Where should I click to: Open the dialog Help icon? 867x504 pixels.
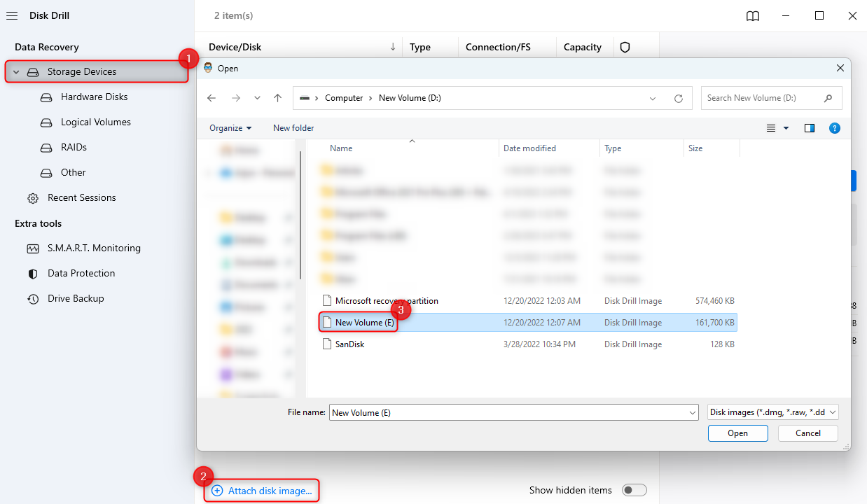coord(834,128)
